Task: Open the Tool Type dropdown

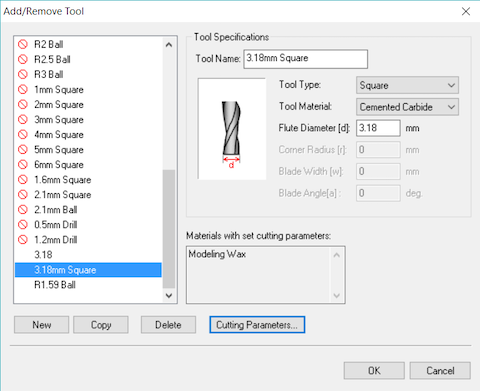Action: (x=407, y=85)
